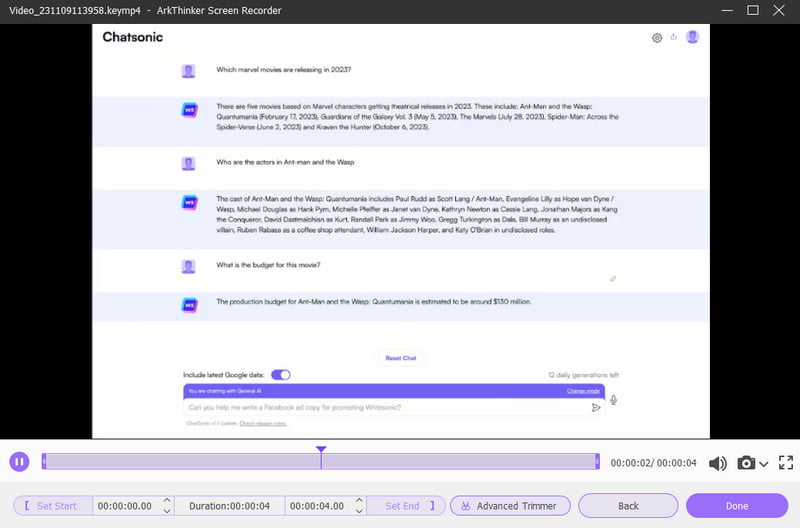The image size is (800, 528).
Task: Click the 00:00:02/ 00:00:04 time display
Action: (x=654, y=463)
